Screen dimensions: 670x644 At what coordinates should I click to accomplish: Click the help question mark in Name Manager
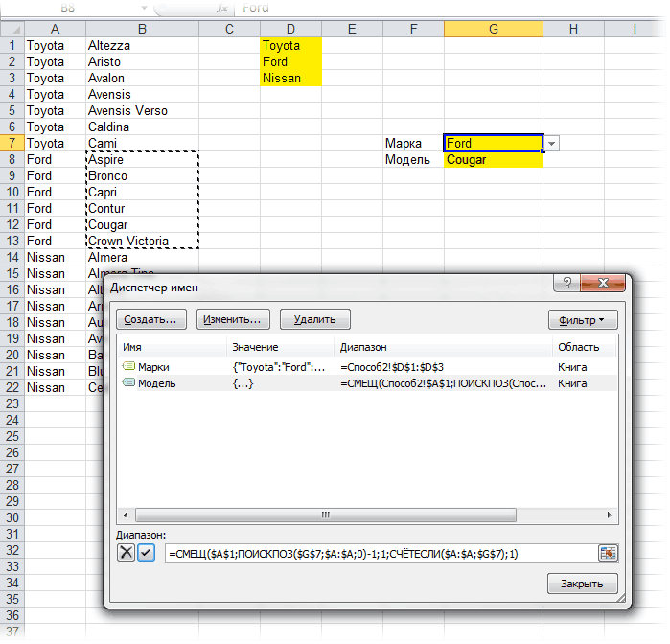click(567, 283)
